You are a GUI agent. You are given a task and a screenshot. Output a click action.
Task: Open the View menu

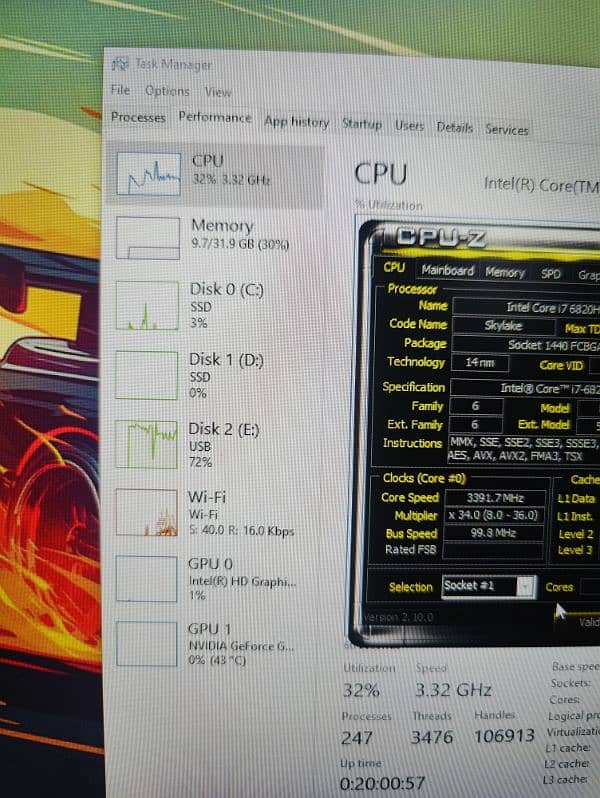[218, 92]
